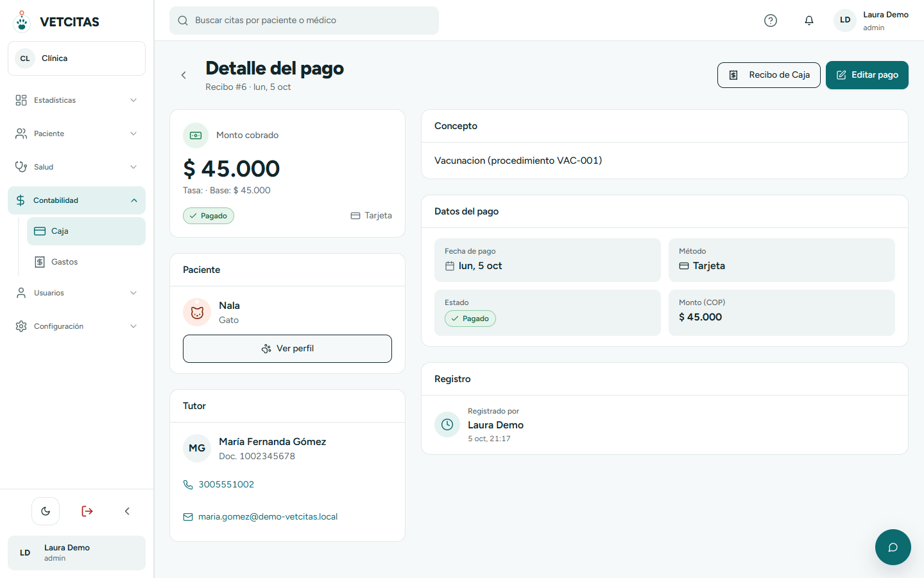Viewport: 924px width, 578px height.
Task: Expand the Estadísticas menu
Action: (x=76, y=100)
